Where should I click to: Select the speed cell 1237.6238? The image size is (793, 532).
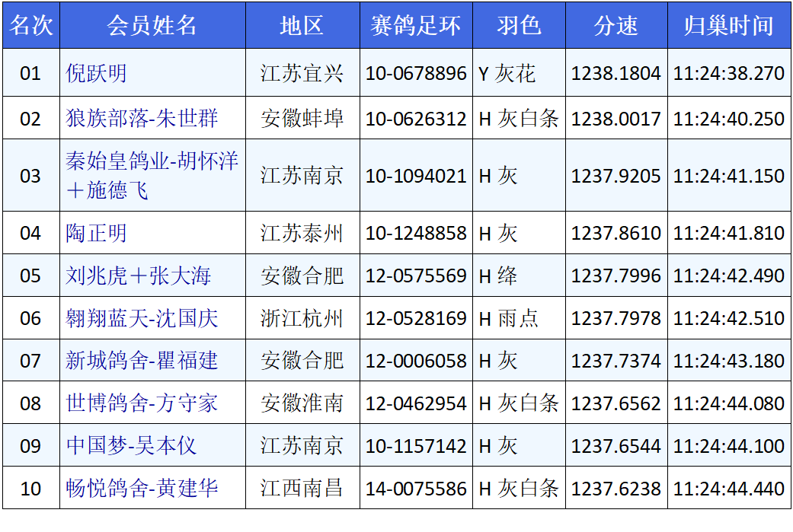616,488
